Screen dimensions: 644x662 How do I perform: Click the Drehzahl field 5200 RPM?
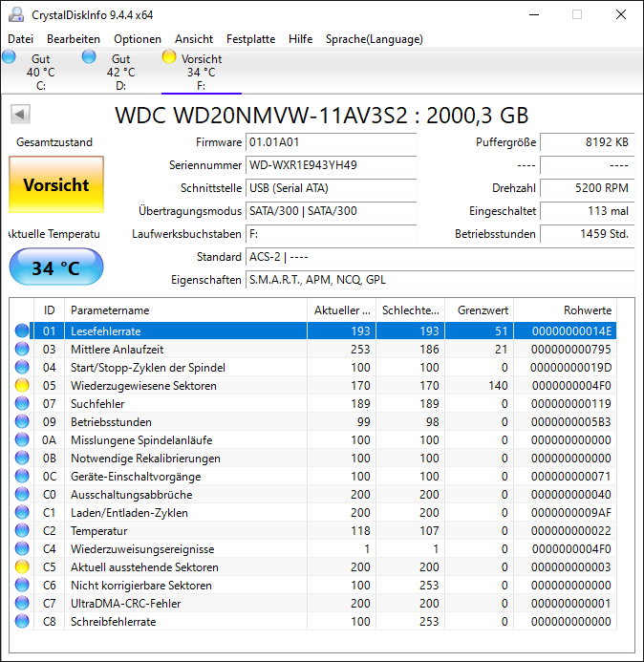pyautogui.click(x=588, y=188)
